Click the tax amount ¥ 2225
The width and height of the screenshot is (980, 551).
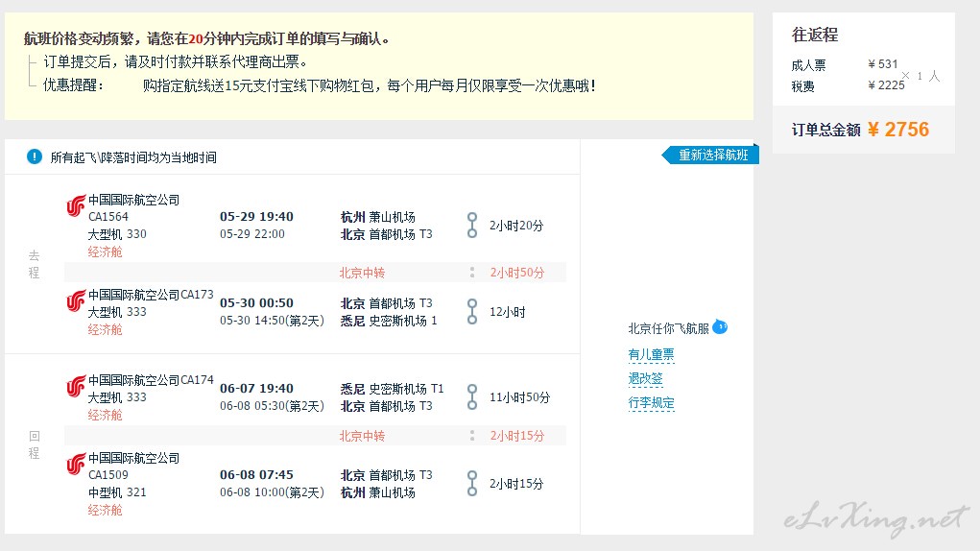(x=886, y=85)
